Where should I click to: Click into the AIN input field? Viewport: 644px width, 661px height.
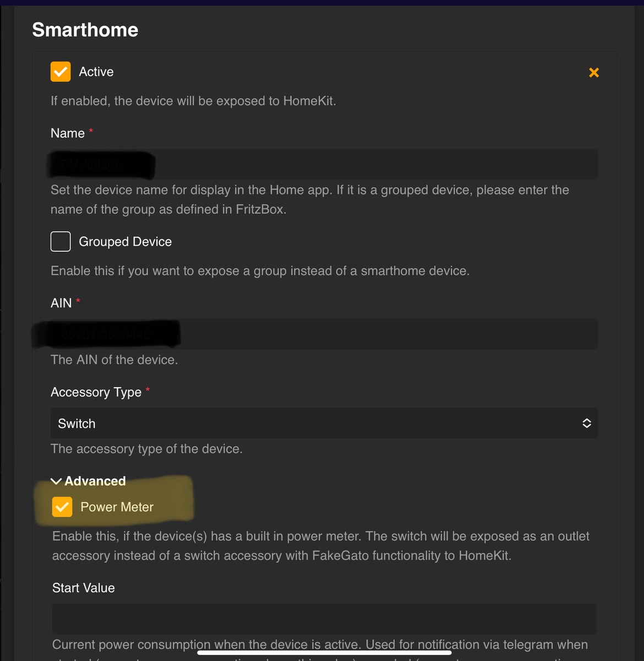385,334
